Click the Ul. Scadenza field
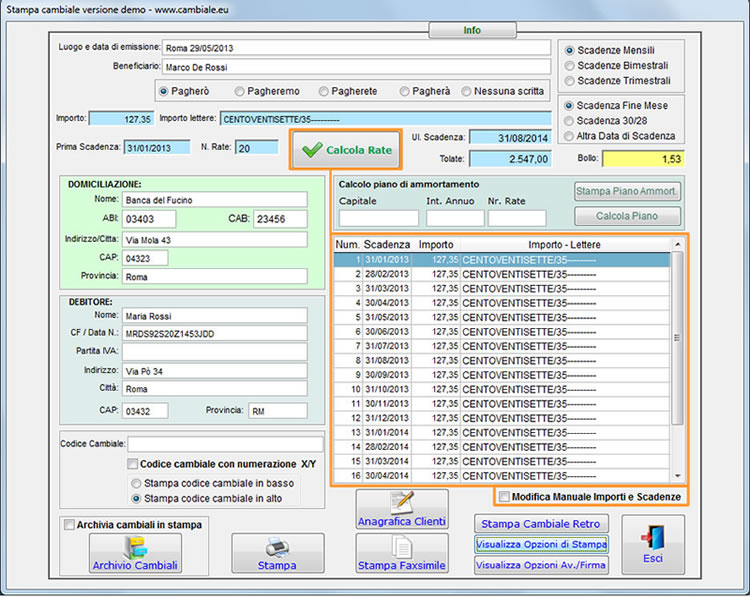 [510, 138]
